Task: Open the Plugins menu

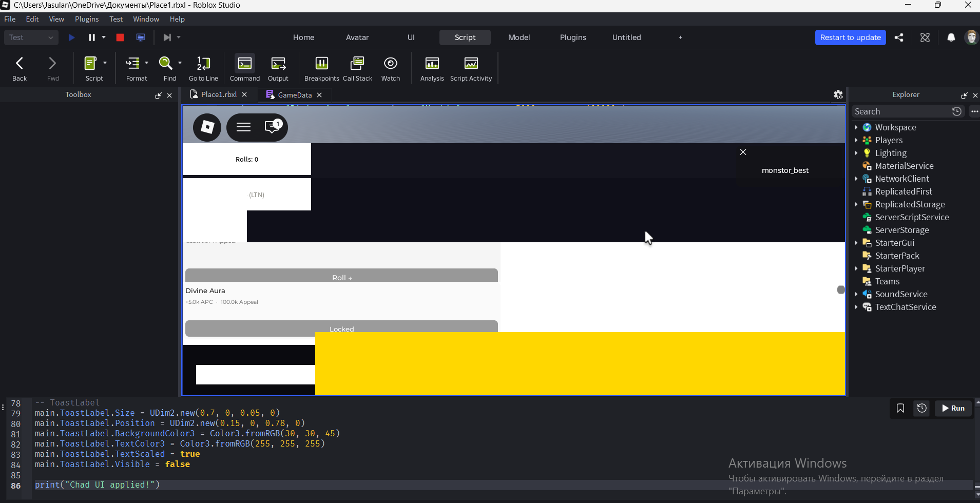Action: [x=87, y=19]
